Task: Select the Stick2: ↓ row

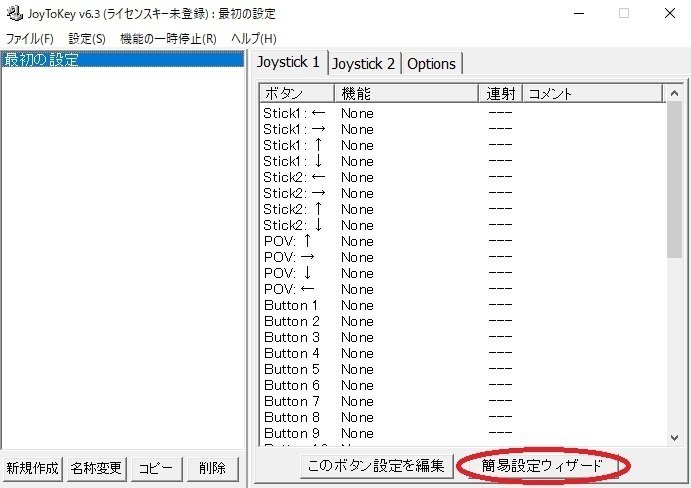Action: (462, 225)
